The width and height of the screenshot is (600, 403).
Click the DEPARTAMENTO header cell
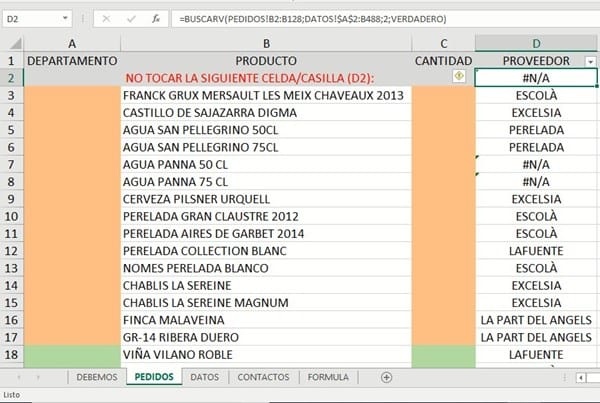(72, 61)
